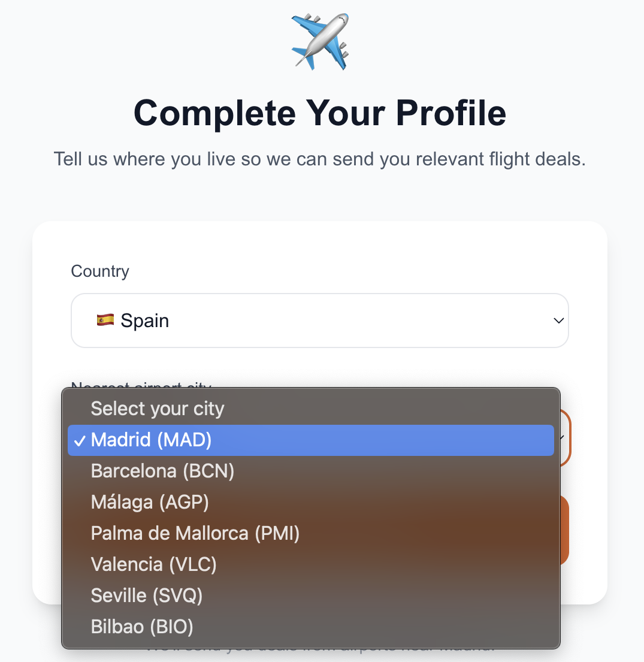Click the deals-near-Madrid note below the form
Viewport: 644px width, 662px height.
click(321, 646)
